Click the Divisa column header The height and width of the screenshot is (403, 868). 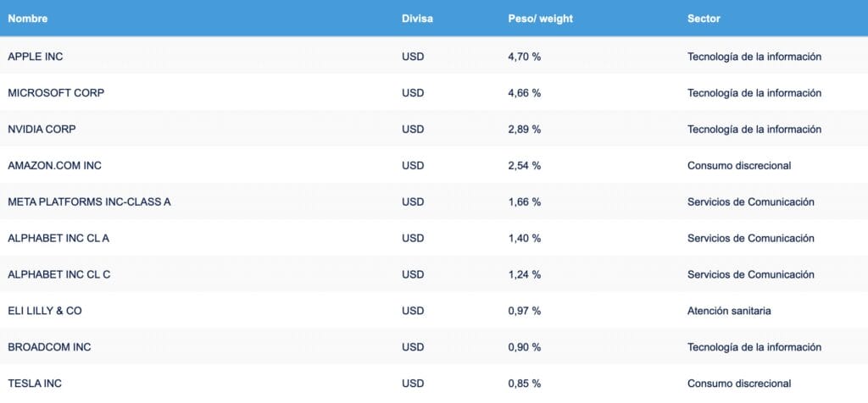point(417,19)
